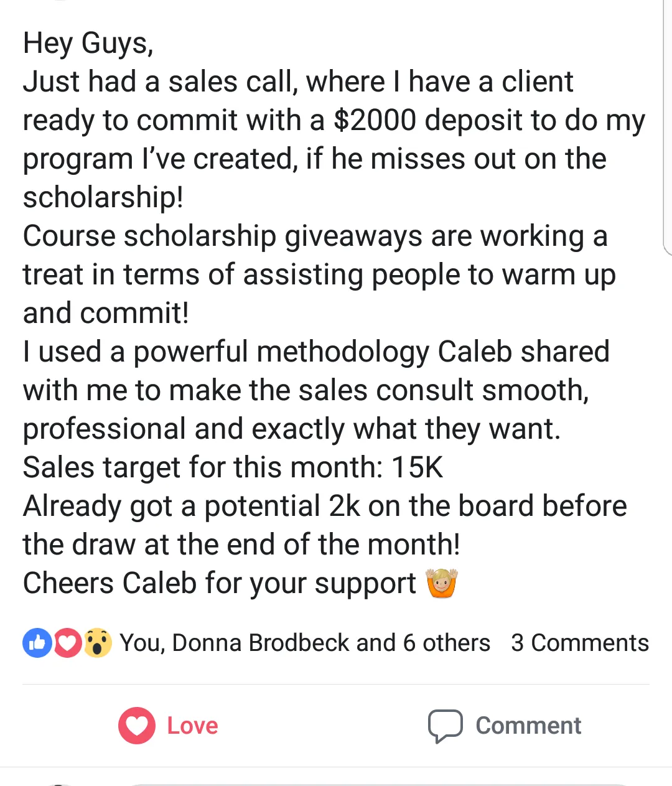Image resolution: width=672 pixels, height=786 pixels.
Task: Tap the raised-hands emoji in post
Action: tap(442, 583)
